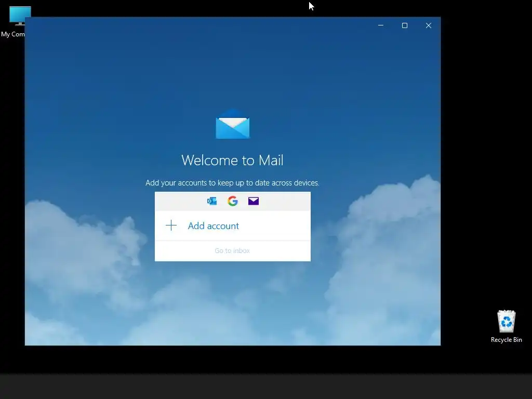The width and height of the screenshot is (532, 399).
Task: Click the purple Yahoo mail envelope icon
Action: tap(254, 201)
